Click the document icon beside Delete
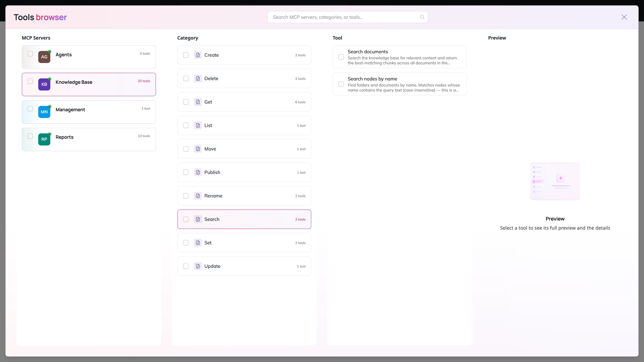644x362 pixels. pyautogui.click(x=198, y=78)
